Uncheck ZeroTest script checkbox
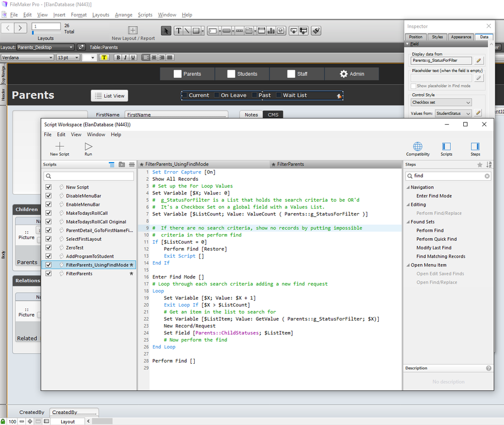Screen dimensions: 504x425 click(x=49, y=248)
